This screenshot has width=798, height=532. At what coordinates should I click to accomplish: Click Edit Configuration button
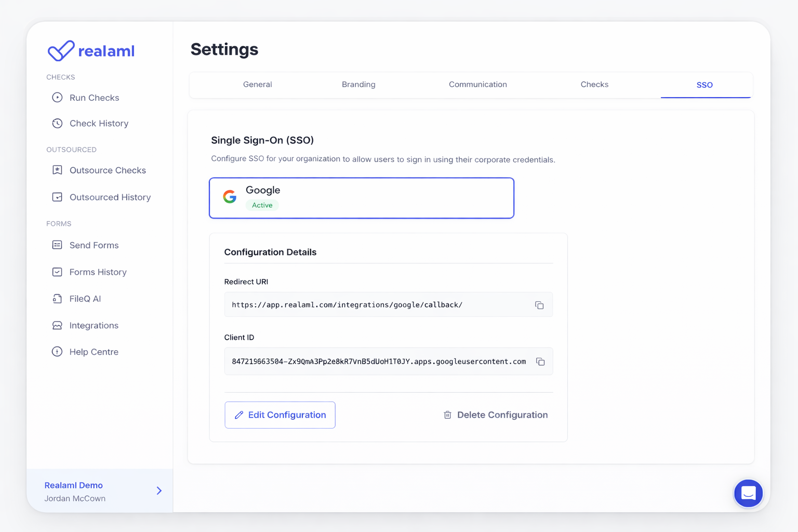[280, 415]
